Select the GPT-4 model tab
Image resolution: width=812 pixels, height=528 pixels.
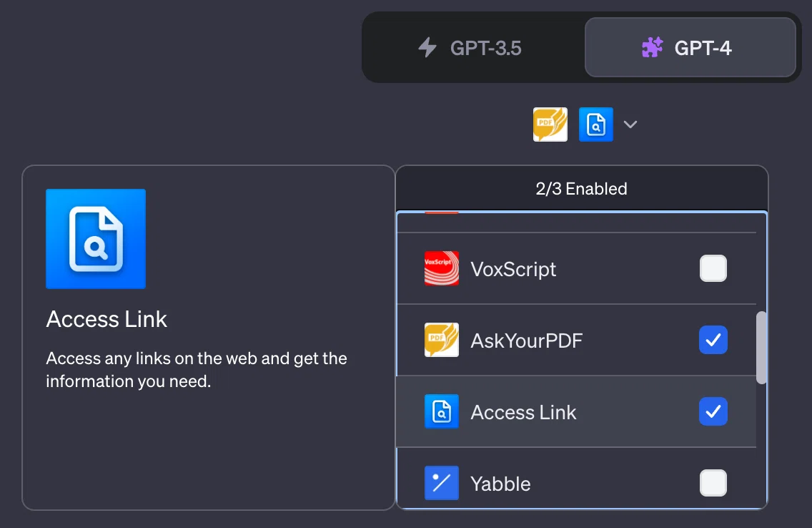tap(690, 48)
